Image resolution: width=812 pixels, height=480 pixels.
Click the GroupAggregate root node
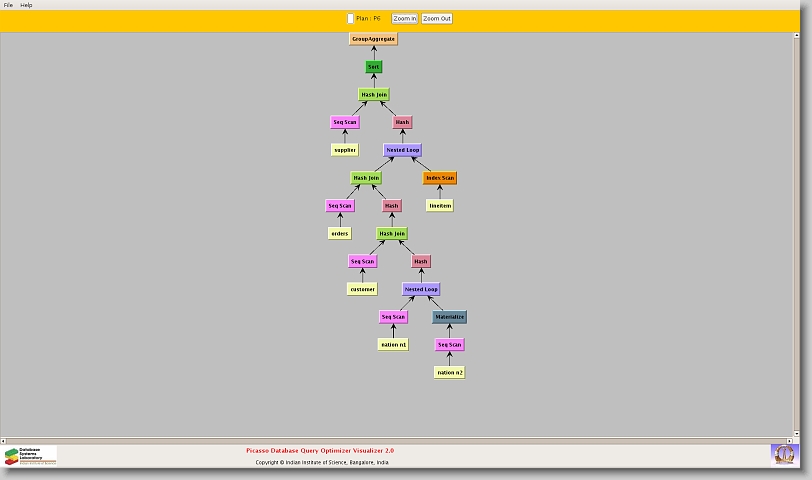[373, 39]
